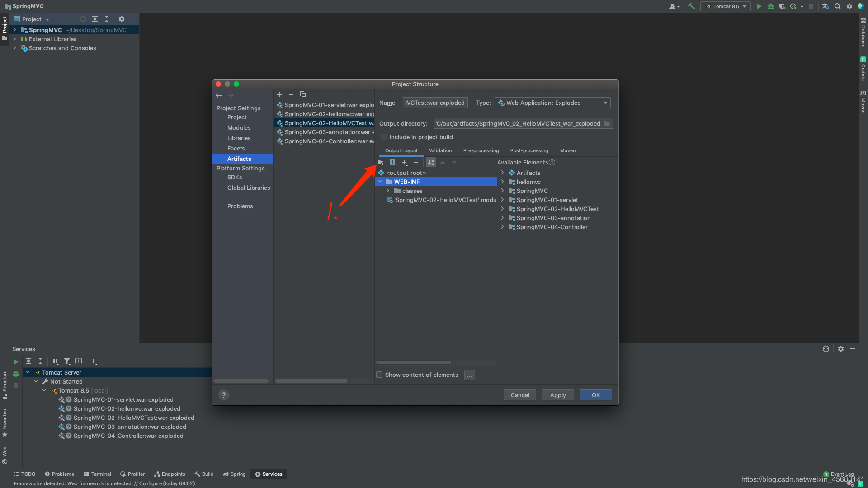Click Cancel to discard changes
Image resolution: width=868 pixels, height=488 pixels.
coord(520,395)
